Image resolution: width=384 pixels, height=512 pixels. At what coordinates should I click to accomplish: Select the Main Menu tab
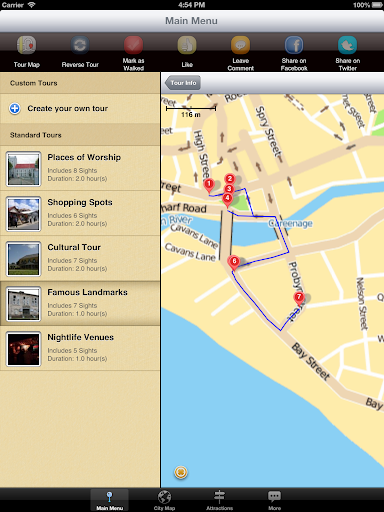(109, 500)
